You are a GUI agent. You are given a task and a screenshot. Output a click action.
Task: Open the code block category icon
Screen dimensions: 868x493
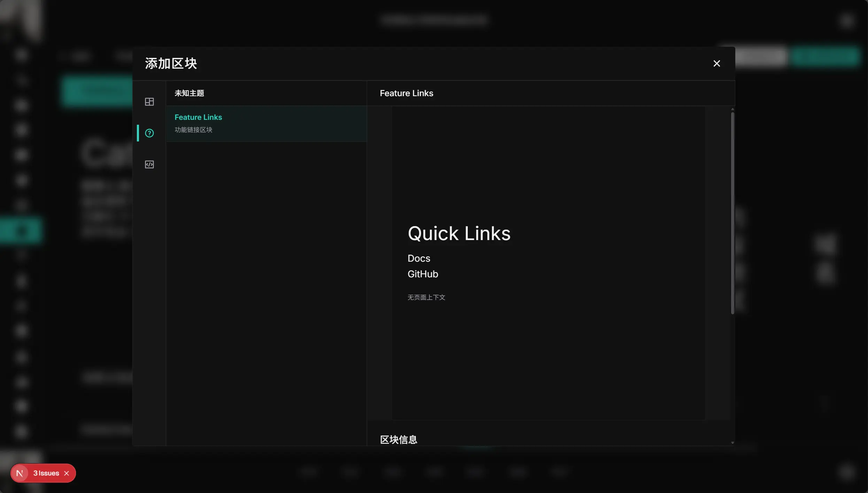[x=149, y=164]
